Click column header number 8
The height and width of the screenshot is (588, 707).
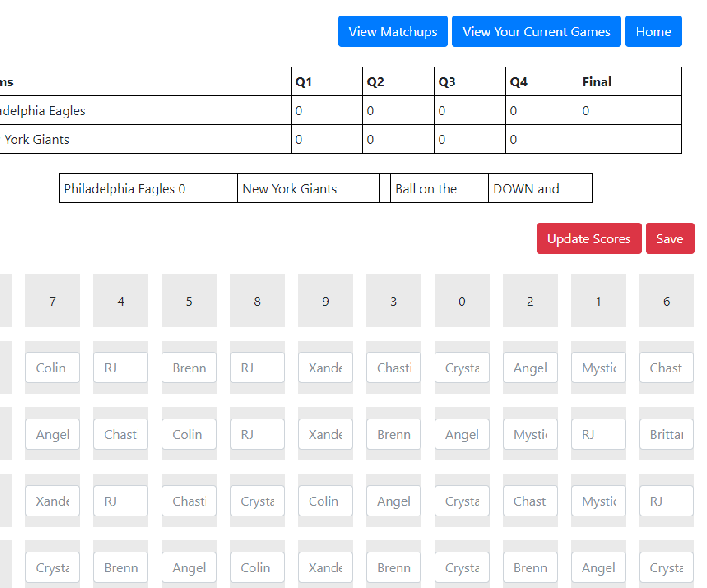pyautogui.click(x=257, y=300)
